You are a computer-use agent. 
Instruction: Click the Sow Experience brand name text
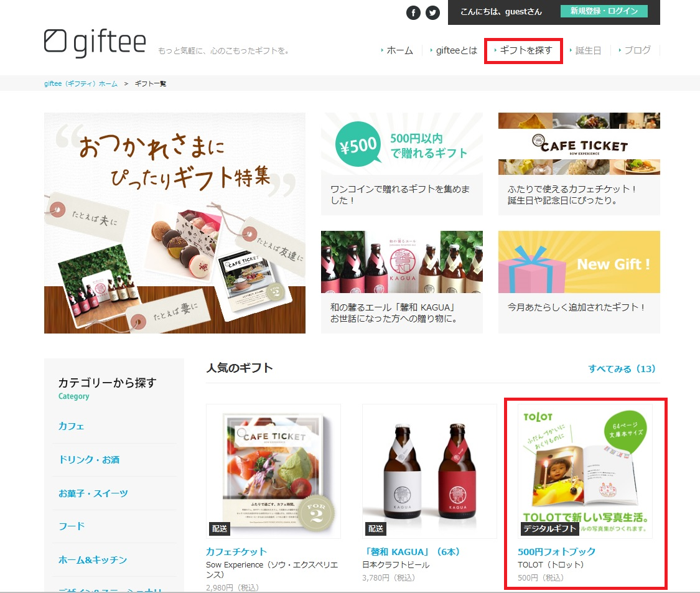[x=272, y=569]
